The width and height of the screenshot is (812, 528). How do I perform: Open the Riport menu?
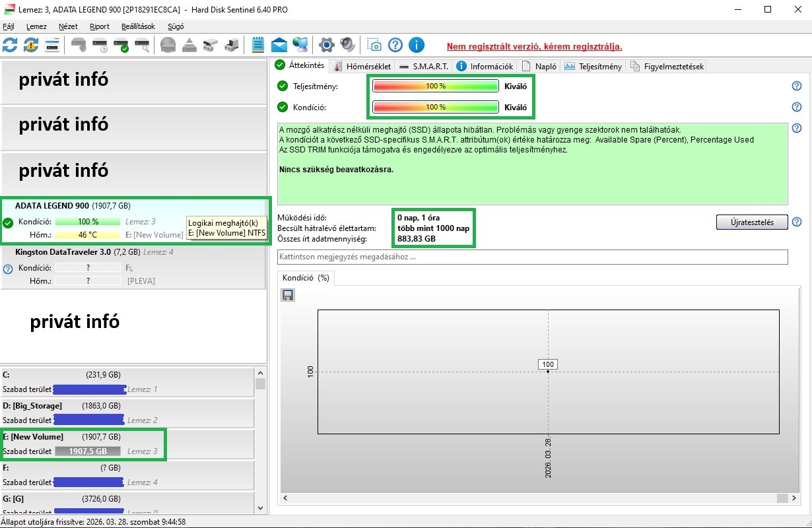[x=100, y=26]
